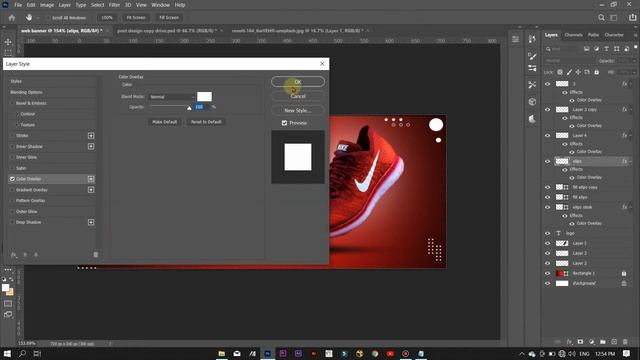The image size is (640, 360).
Task: Click Reset to Default button
Action: point(206,122)
